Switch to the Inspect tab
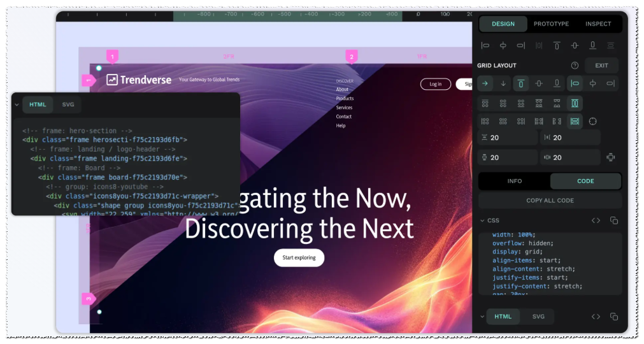Viewport: 644px width, 344px height. coord(598,24)
